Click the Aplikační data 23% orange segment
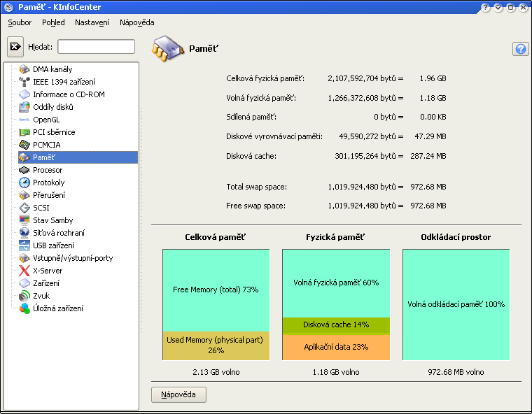 tap(336, 347)
